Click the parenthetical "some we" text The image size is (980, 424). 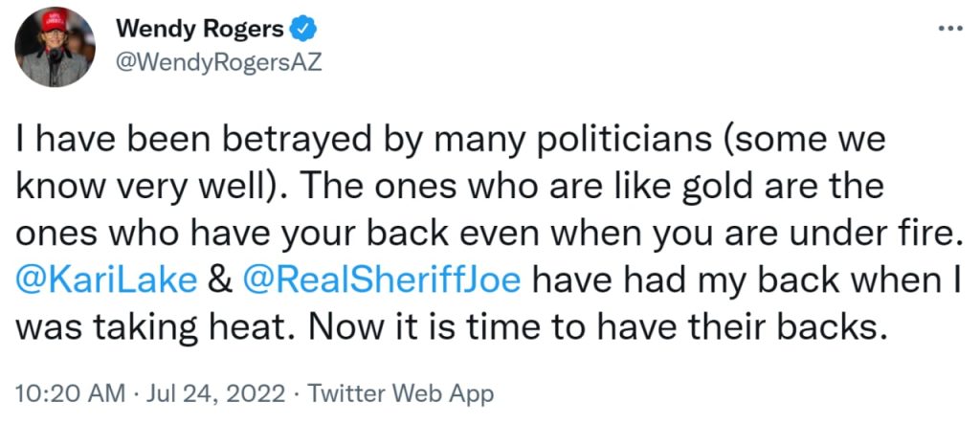803,142
